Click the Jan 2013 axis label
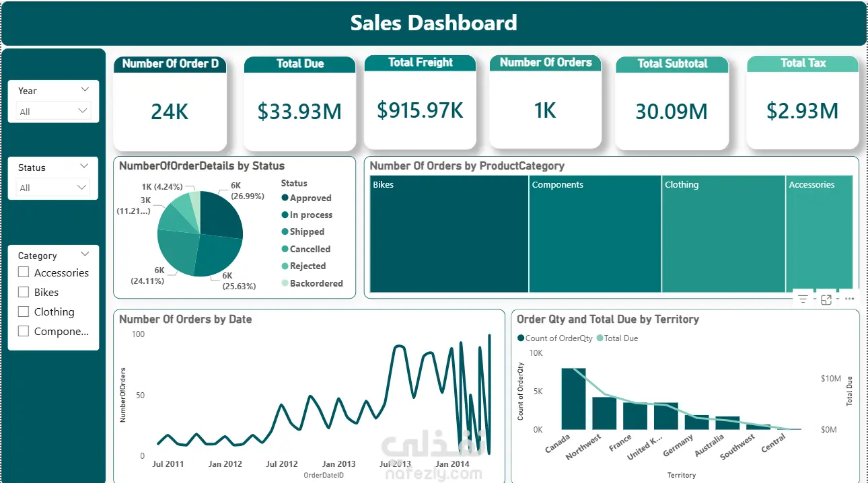Viewport: 868px width, 483px height. tap(338, 464)
